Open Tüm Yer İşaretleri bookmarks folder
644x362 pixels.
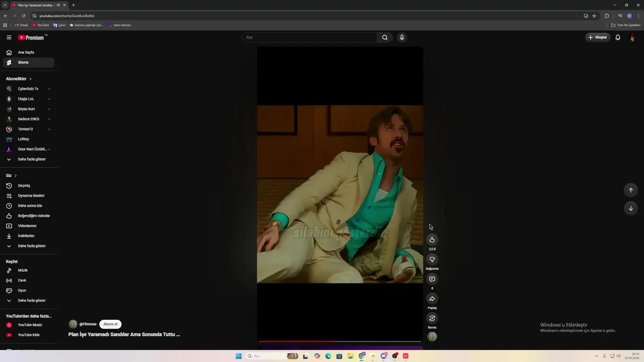coord(626,25)
